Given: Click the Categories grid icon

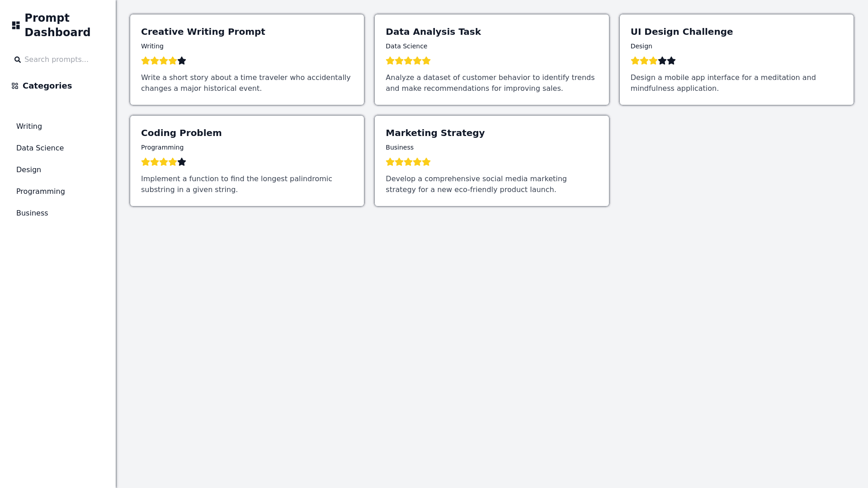Looking at the screenshot, I should point(15,86).
